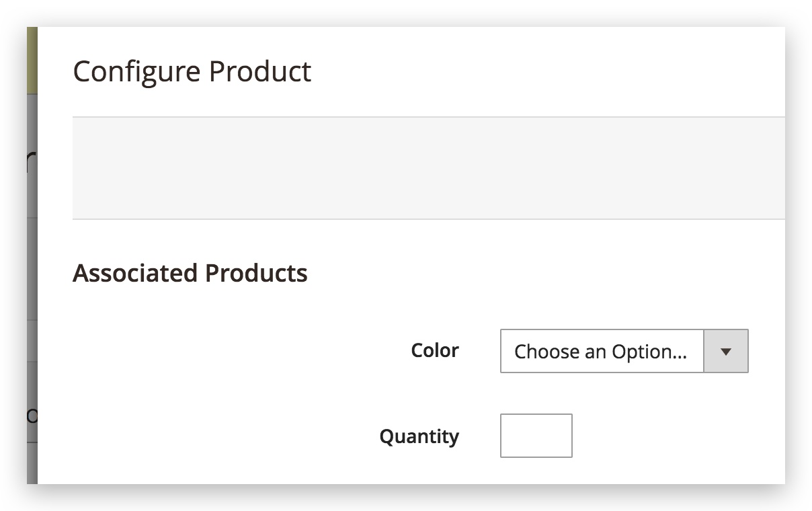The width and height of the screenshot is (812, 511).
Task: Click inside the Quantity input box
Action: 536,435
